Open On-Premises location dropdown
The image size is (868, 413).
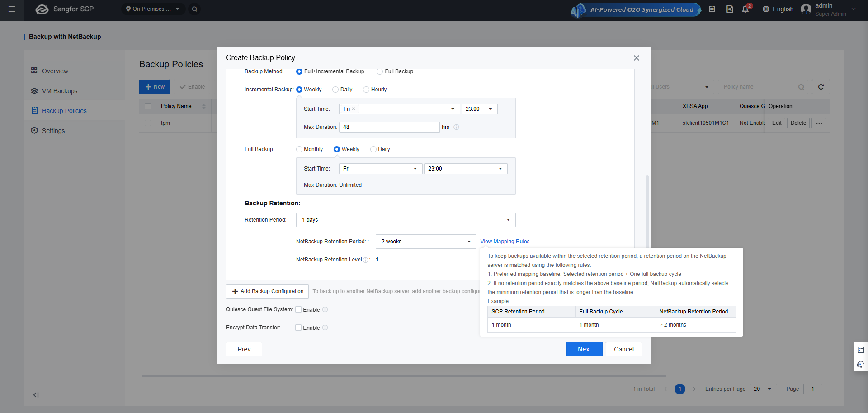[153, 9]
